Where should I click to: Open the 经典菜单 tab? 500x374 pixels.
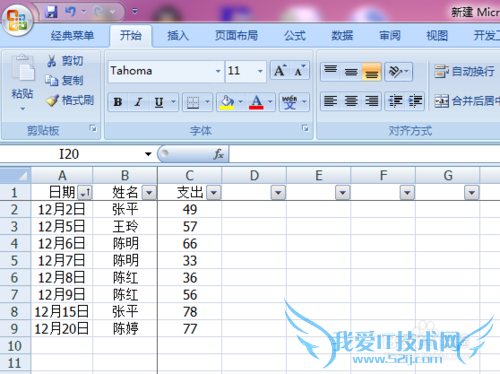(72, 35)
